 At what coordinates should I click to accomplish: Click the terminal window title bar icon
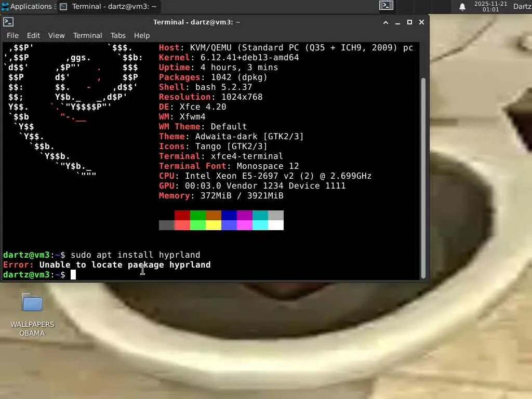tap(8, 22)
